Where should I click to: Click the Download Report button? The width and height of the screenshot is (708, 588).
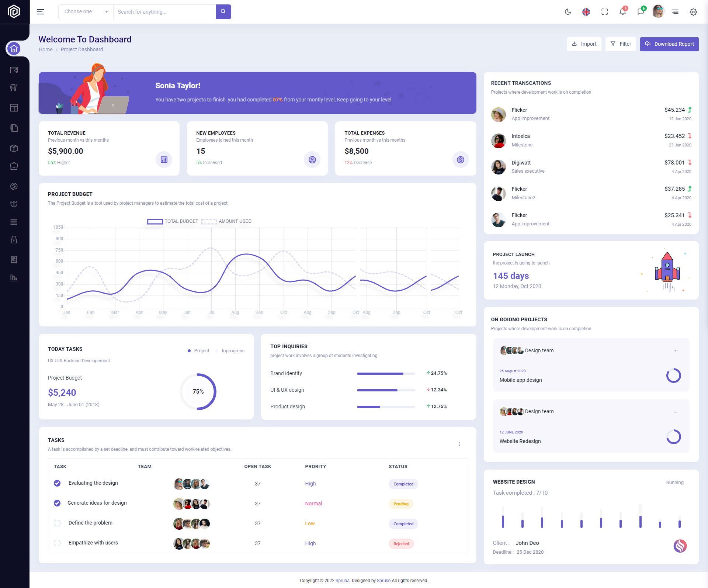click(x=669, y=44)
